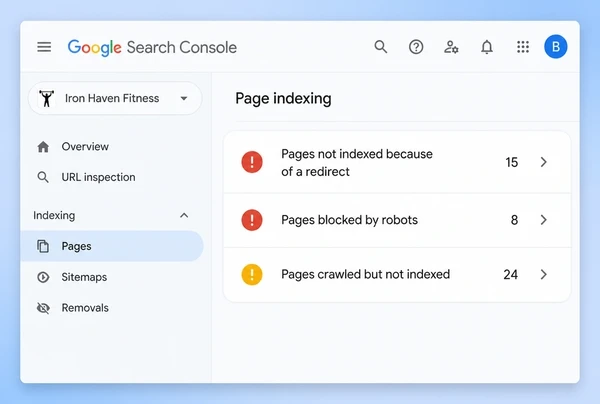This screenshot has width=600, height=404.
Task: Click the count 24 for crawled pages
Action: tap(510, 274)
